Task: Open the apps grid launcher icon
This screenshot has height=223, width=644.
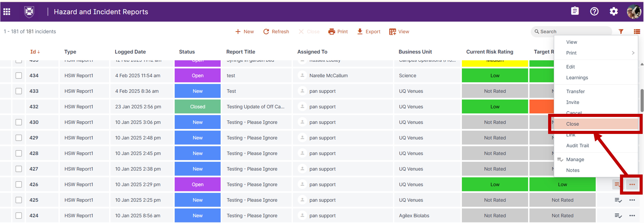Action: pos(7,12)
